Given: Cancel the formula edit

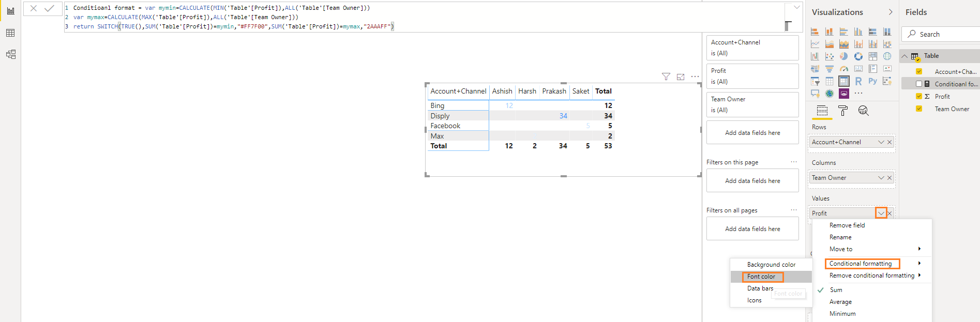Looking at the screenshot, I should click(33, 8).
